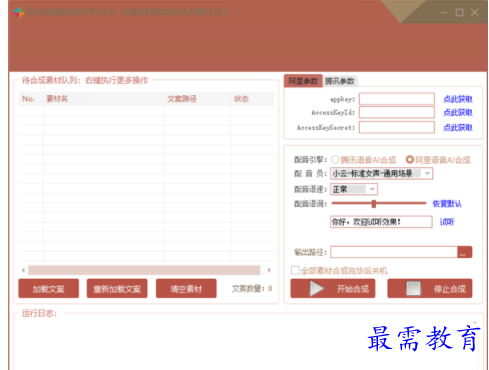Click 恢复默认 link for pitch
Screen dimensions: 489x370
tap(447, 204)
